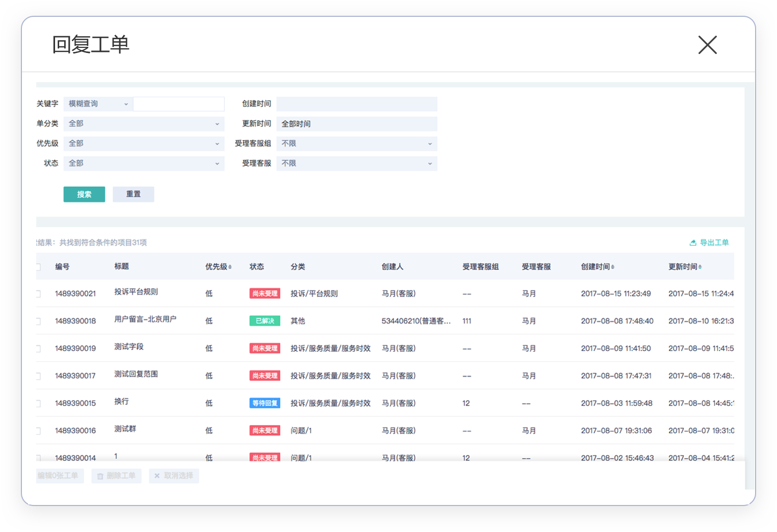This screenshot has height=532, width=777.
Task: Click keyword text input field
Action: tap(178, 104)
